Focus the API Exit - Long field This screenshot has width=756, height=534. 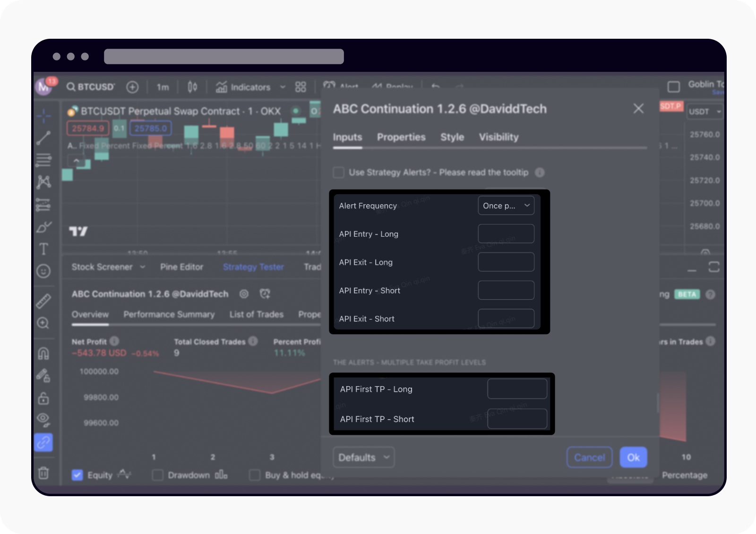pos(506,262)
